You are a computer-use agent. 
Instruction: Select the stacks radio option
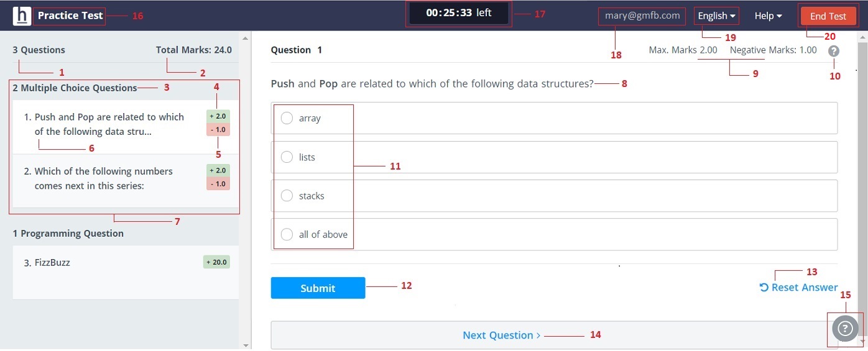coord(287,196)
